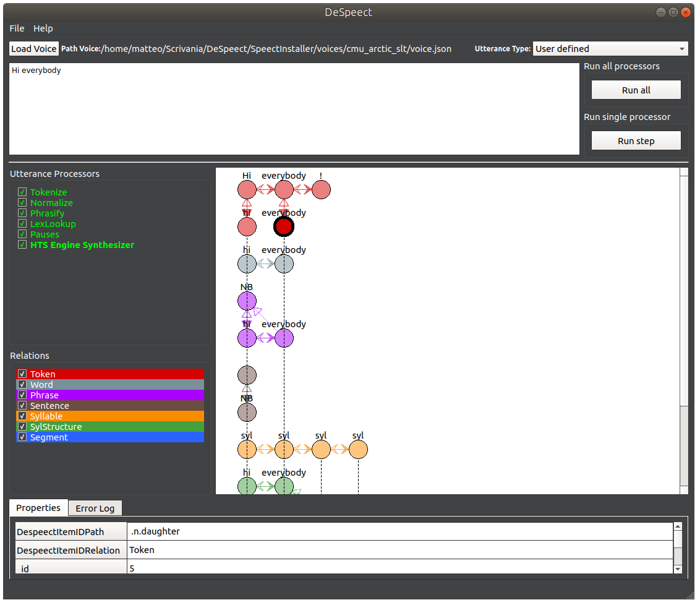Screen dimensions: 700x605
Task: Hide the Segment relation
Action: (x=22, y=437)
